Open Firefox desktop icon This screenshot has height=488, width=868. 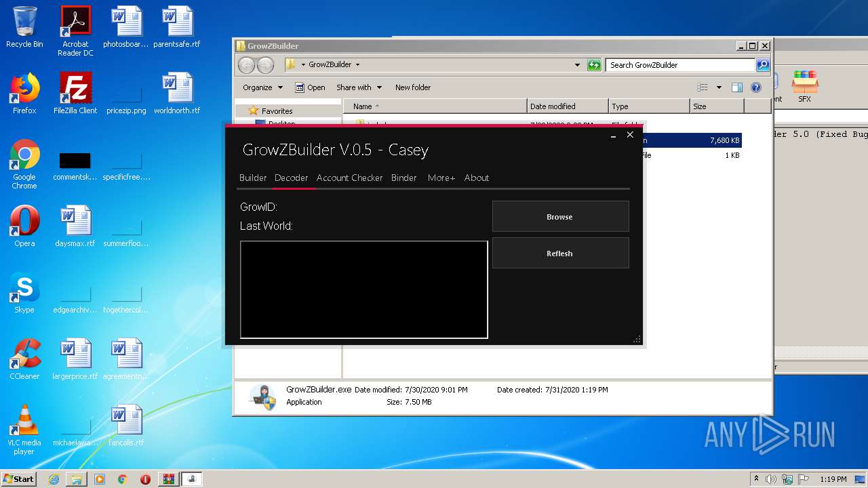[x=24, y=94]
